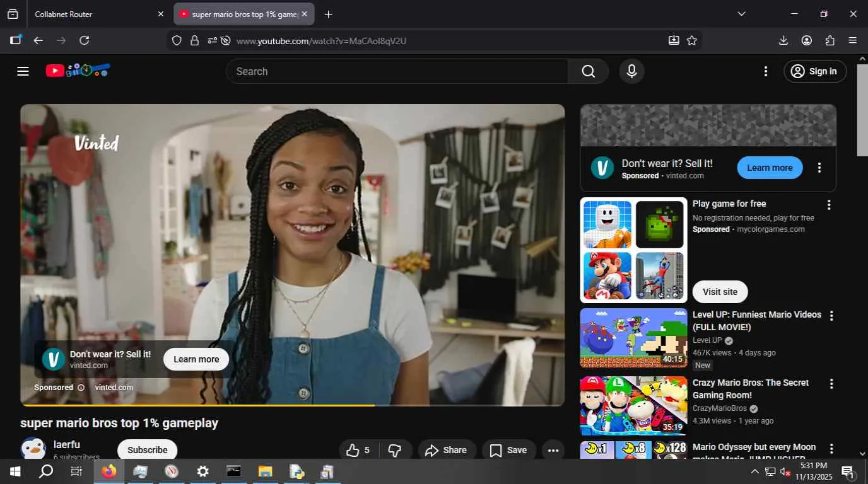The height and width of the screenshot is (484, 868).
Task: Like the video with thumbs up
Action: click(358, 450)
